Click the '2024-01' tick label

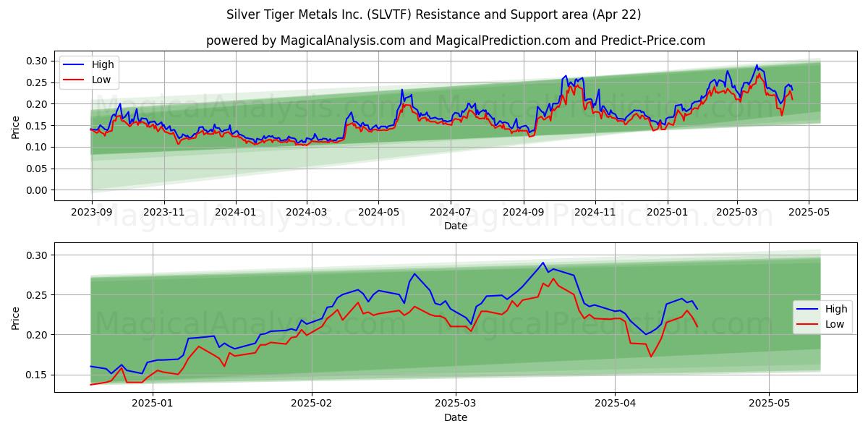pyautogui.click(x=236, y=212)
